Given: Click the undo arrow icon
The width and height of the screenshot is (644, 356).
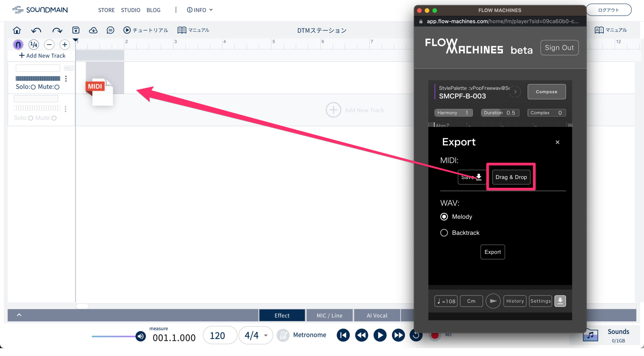Looking at the screenshot, I should coord(36,30).
